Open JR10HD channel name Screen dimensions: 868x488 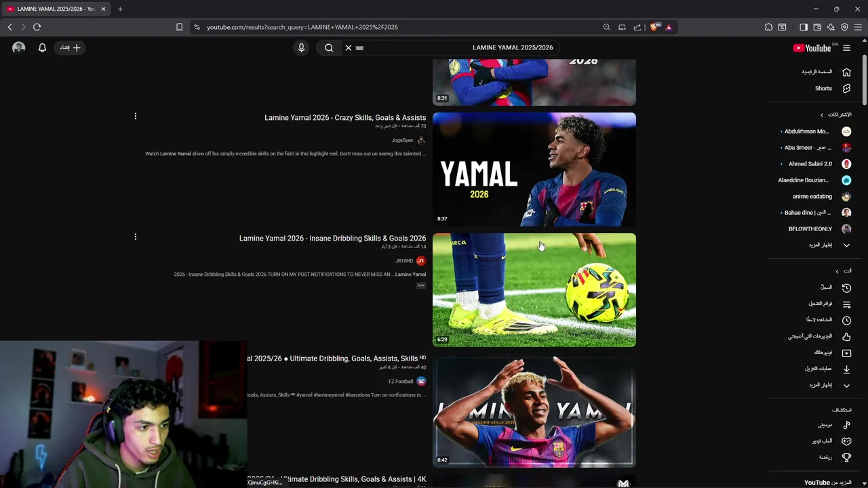coord(404,261)
